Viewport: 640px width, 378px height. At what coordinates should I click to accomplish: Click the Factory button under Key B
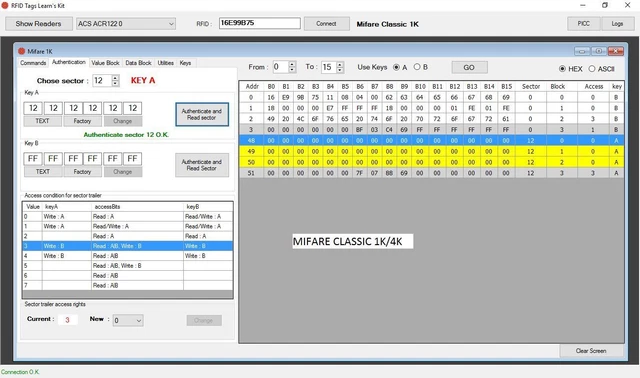82,172
